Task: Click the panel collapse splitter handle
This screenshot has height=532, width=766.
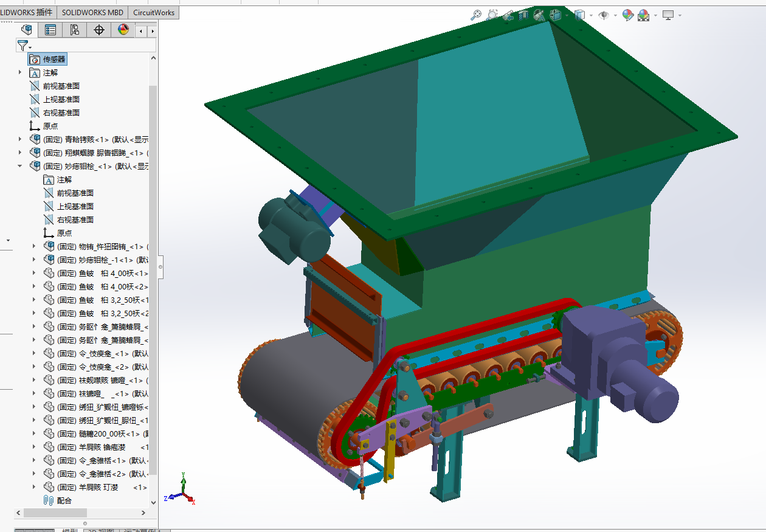Action: [160, 266]
